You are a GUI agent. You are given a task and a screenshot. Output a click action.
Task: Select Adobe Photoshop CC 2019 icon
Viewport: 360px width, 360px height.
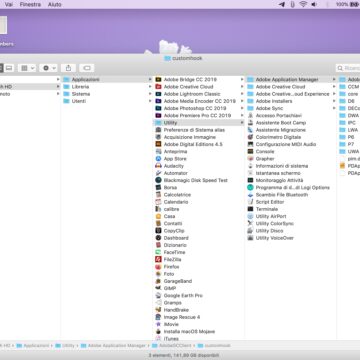(x=158, y=108)
